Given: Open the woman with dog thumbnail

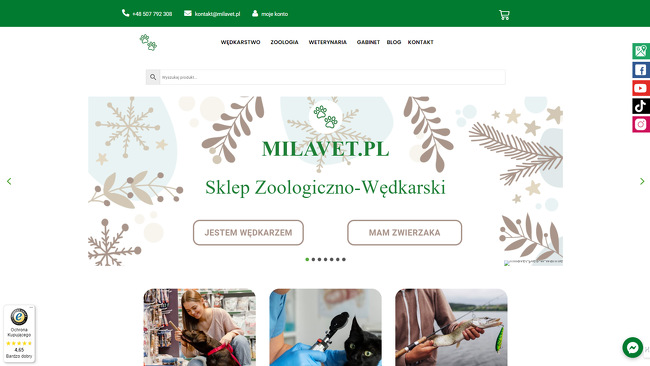Looking at the screenshot, I should pyautogui.click(x=200, y=327).
